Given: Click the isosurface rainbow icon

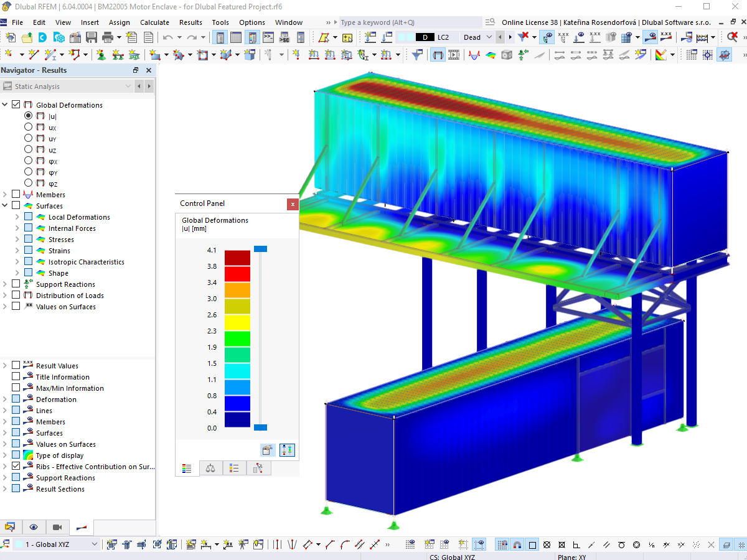Looking at the screenshot, I should pyautogui.click(x=491, y=55).
